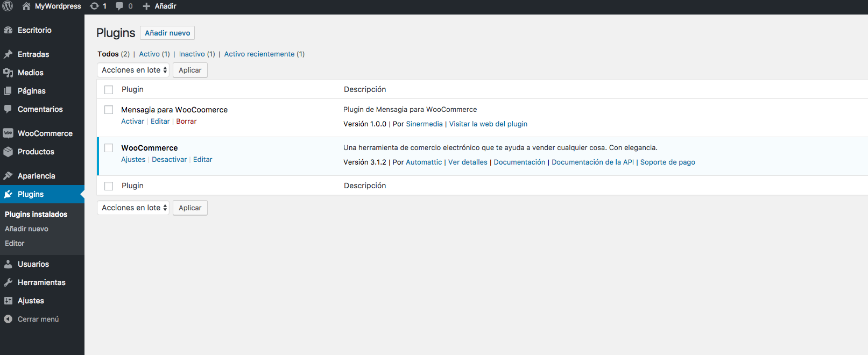Image resolution: width=868 pixels, height=355 pixels.
Task: Open Medios via its media icon
Action: [8, 73]
